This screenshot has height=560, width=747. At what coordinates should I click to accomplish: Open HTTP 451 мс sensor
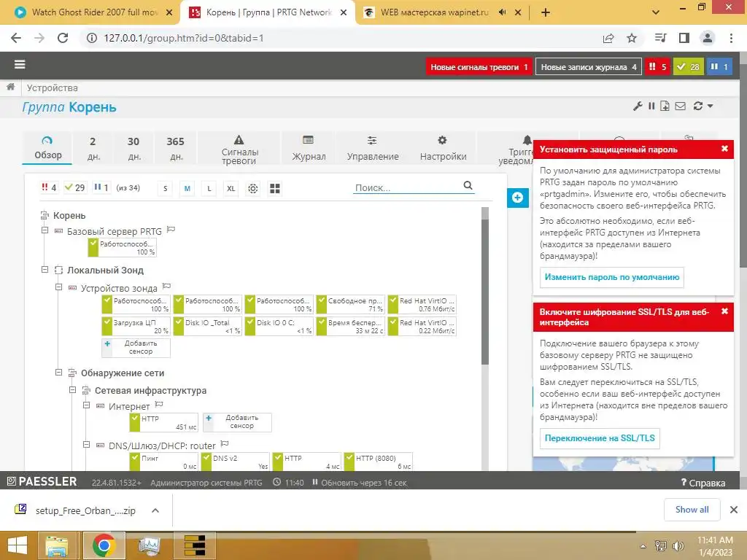(163, 422)
